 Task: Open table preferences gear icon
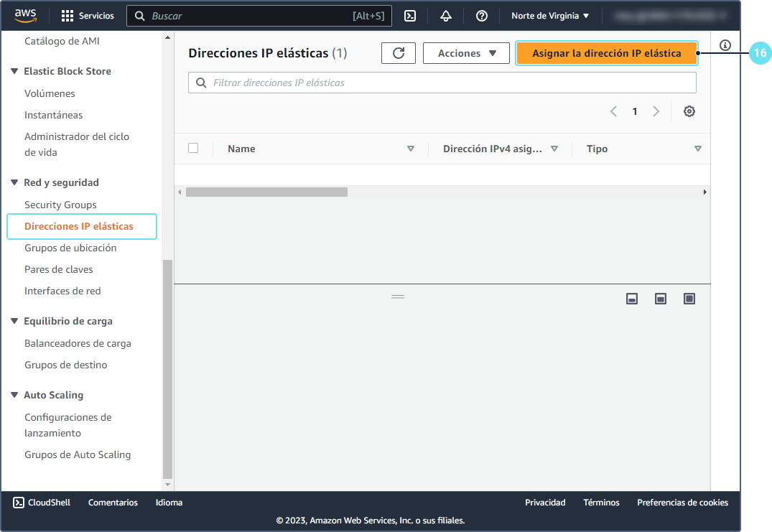tap(689, 111)
